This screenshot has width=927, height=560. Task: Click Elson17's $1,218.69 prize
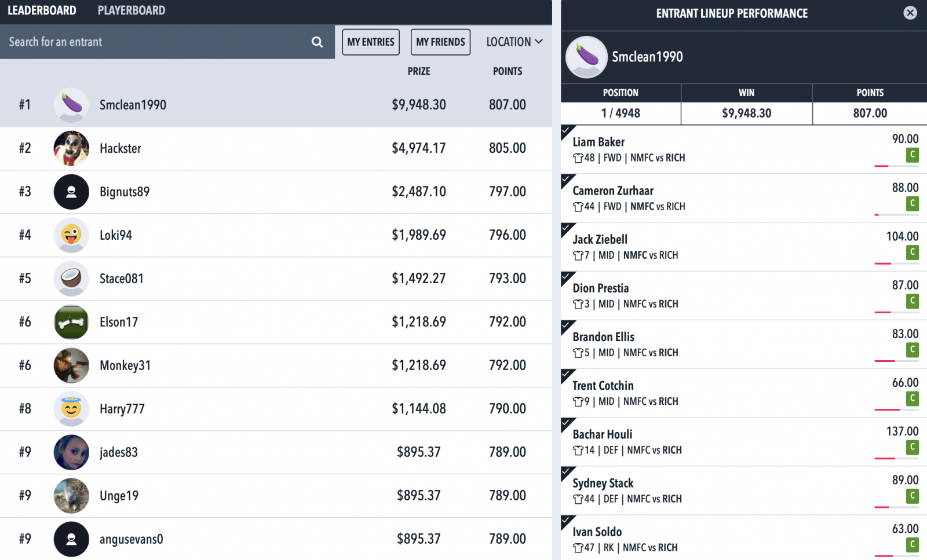click(x=419, y=322)
